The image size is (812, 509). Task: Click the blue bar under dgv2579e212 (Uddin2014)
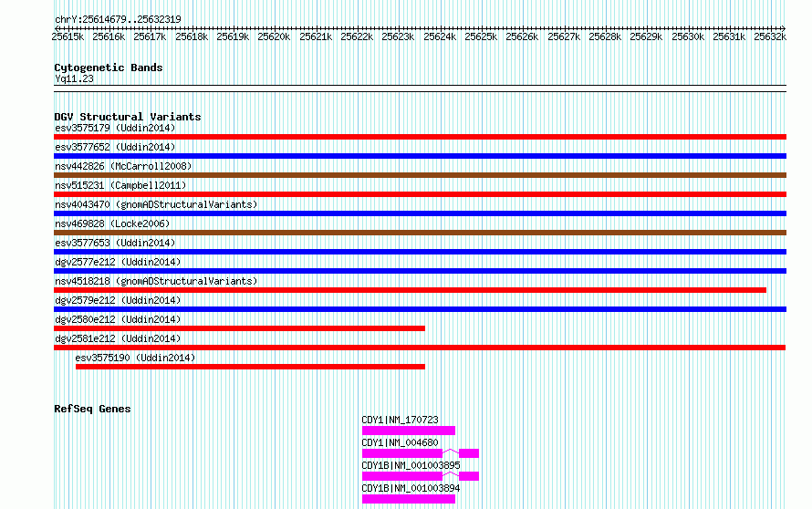pos(420,309)
